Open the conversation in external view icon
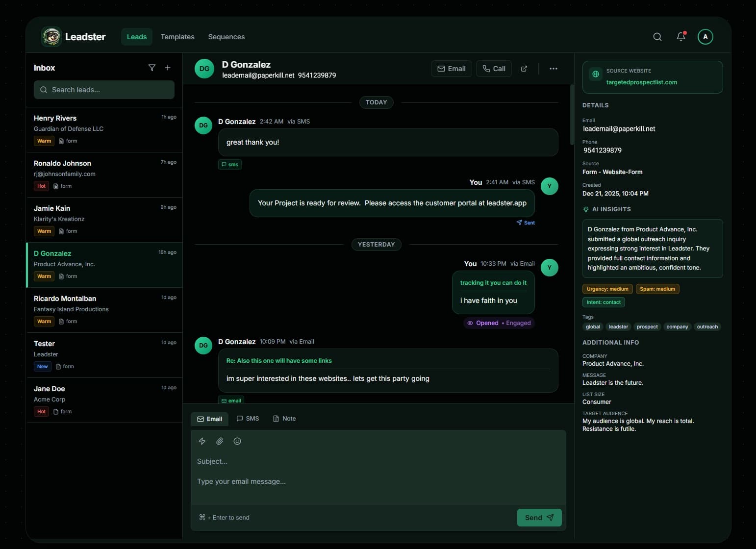The height and width of the screenshot is (549, 756). pyautogui.click(x=524, y=69)
